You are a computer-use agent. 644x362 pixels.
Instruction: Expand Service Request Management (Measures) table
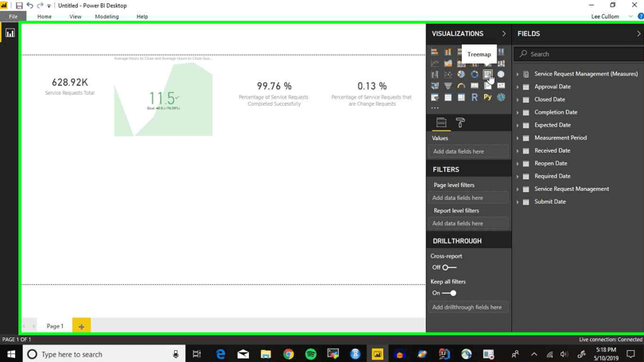[518, 74]
